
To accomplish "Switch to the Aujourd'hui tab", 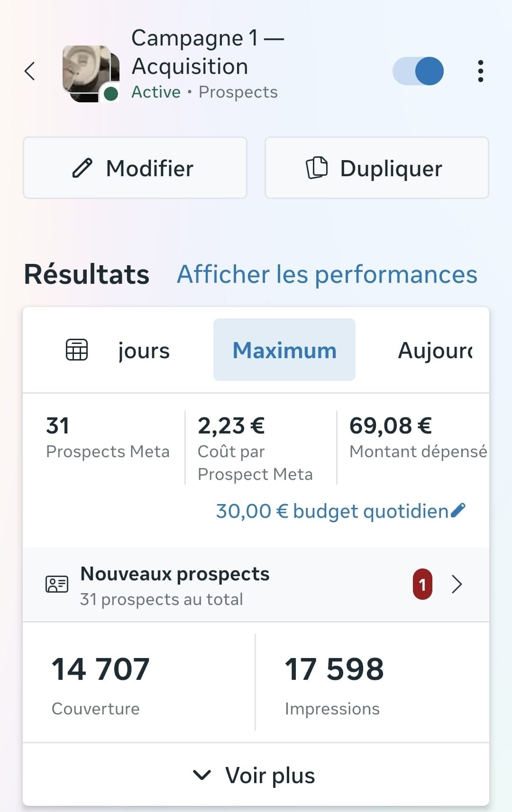I will click(435, 351).
